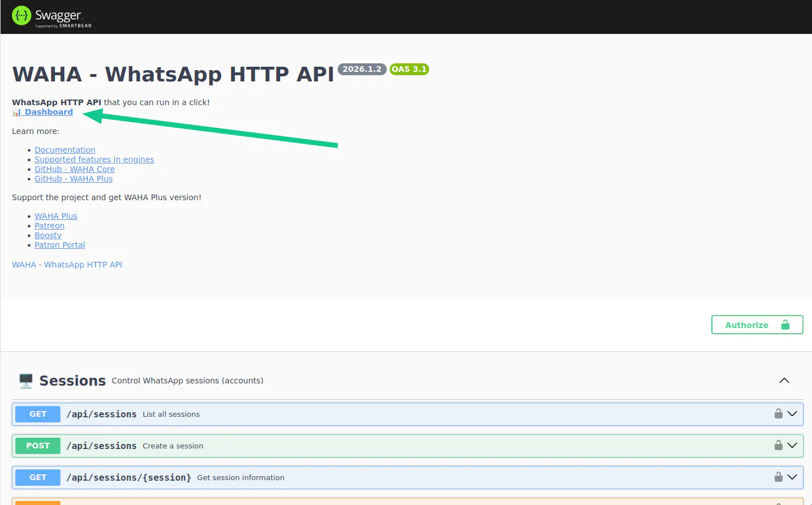Click the padlock on the GET list sessions endpoint

tap(779, 413)
